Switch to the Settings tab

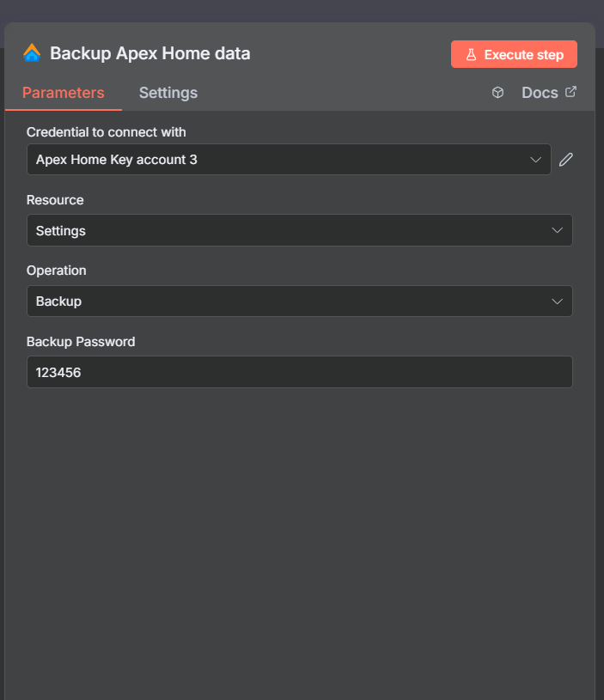tap(168, 93)
